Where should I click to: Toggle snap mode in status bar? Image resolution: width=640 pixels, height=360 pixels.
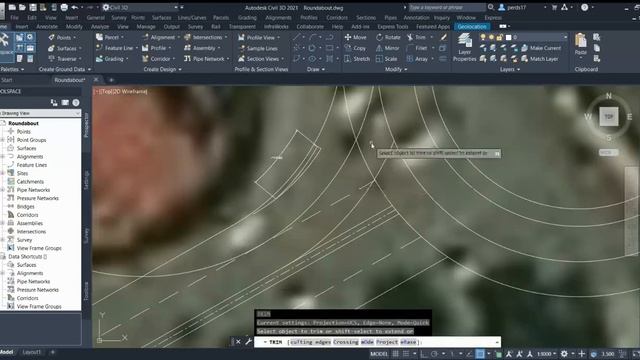(x=406, y=354)
